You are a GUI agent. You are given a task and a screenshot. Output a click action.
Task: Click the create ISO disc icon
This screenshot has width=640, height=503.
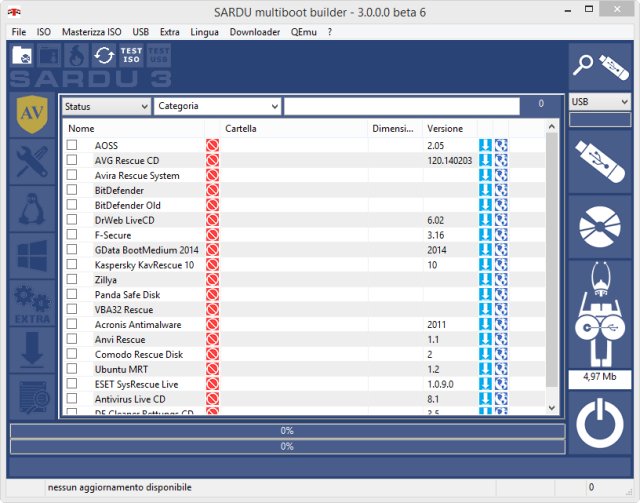(600, 227)
